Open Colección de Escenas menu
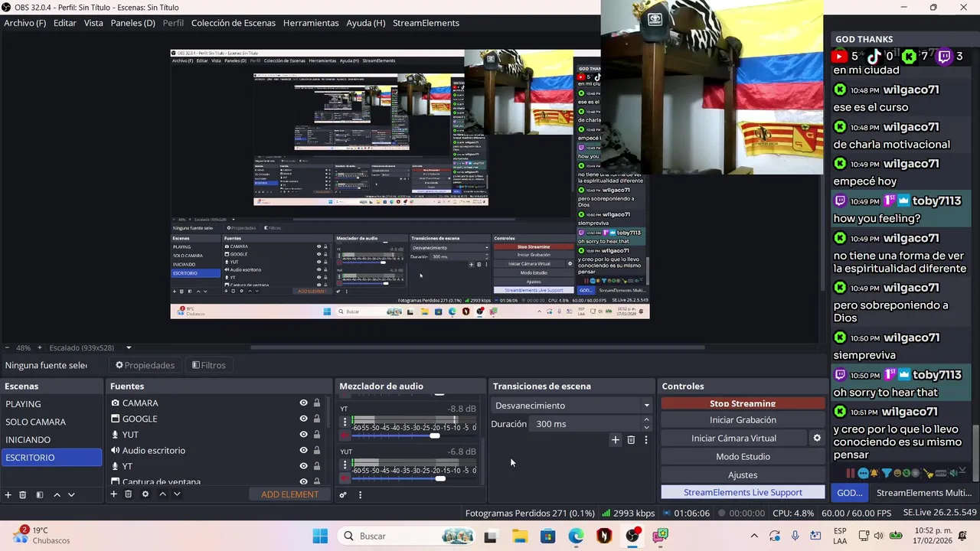 (234, 23)
